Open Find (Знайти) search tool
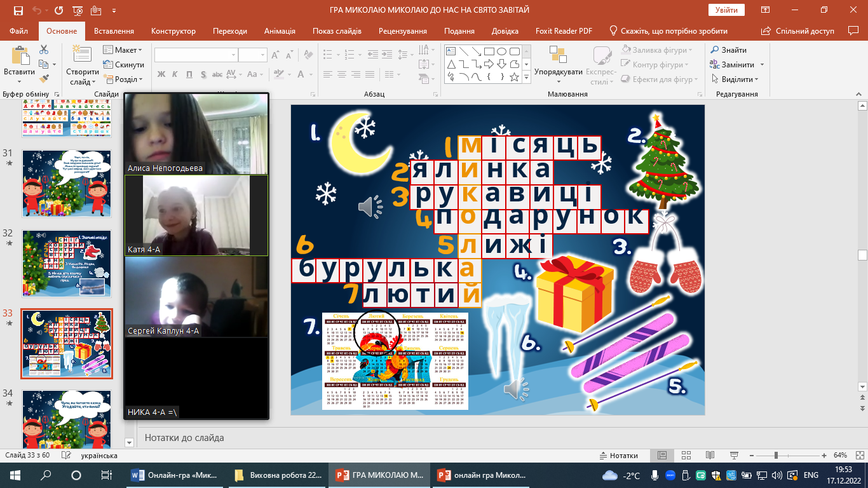868x488 pixels. click(729, 50)
